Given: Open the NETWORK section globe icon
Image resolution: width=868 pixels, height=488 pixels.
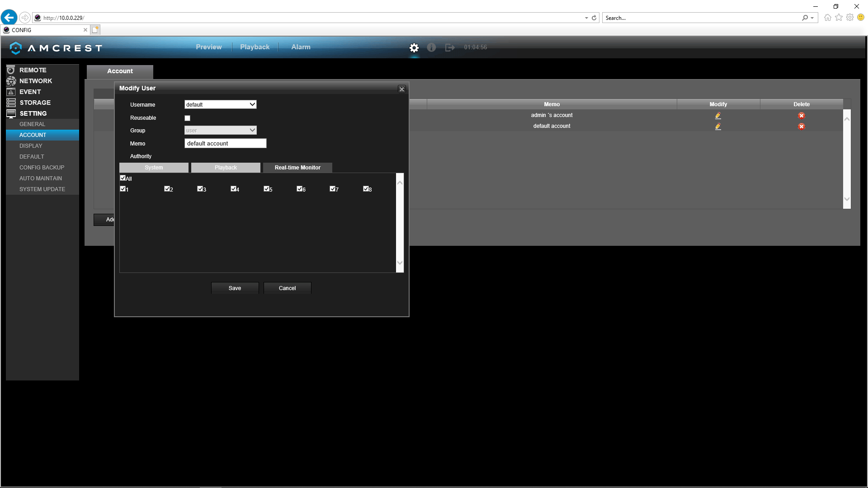Looking at the screenshot, I should click(x=11, y=81).
